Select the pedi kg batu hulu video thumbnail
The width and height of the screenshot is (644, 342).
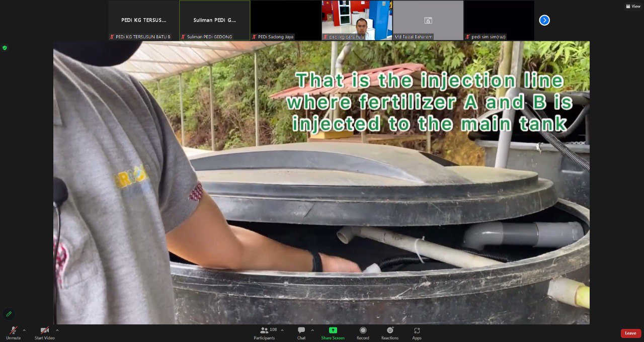[357, 20]
